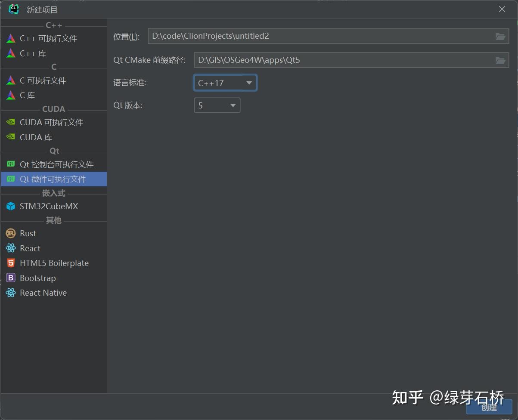Screen dimensions: 518x420
Task: Select the STM32CubeMX project type
Action: pos(53,206)
